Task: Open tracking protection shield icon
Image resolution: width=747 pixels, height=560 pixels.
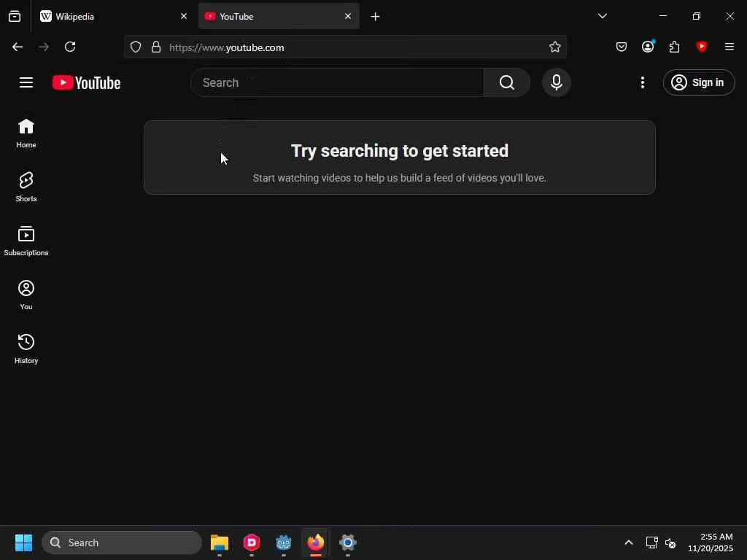Action: pos(136,47)
